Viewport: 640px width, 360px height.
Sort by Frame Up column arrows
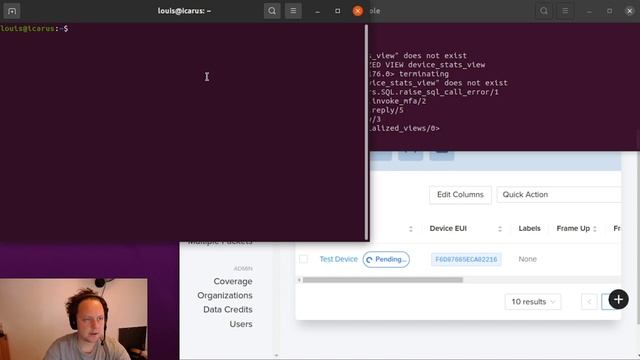595,229
